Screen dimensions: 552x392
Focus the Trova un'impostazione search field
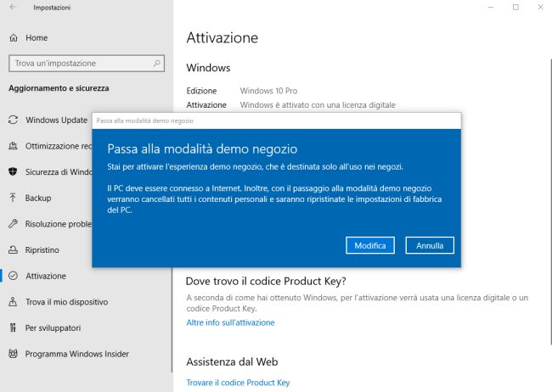tap(87, 64)
